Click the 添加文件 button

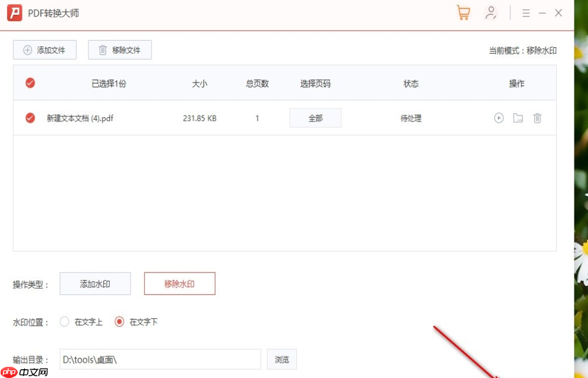point(44,50)
